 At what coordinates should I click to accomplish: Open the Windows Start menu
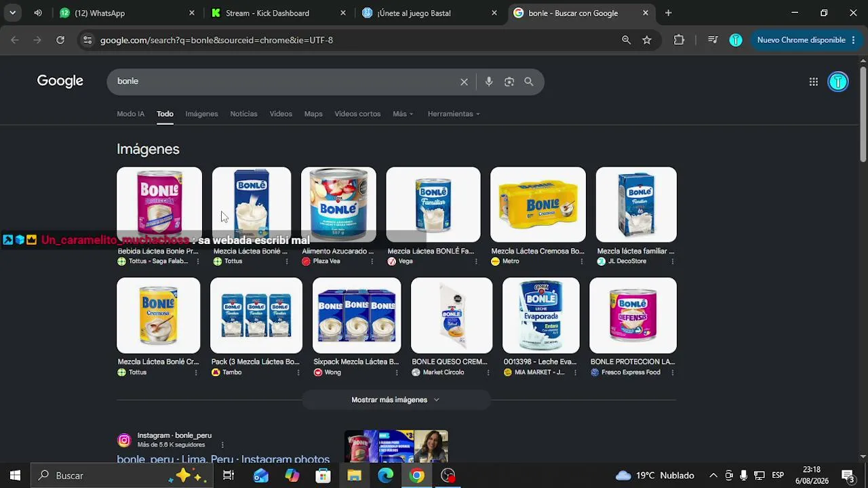[15, 476]
